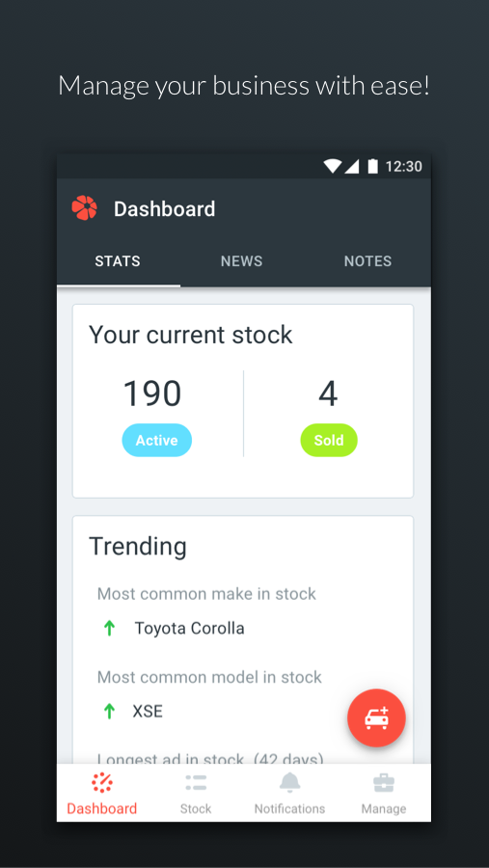The image size is (489, 868).
Task: Tap the 12:30 clock in status bar
Action: tap(404, 166)
